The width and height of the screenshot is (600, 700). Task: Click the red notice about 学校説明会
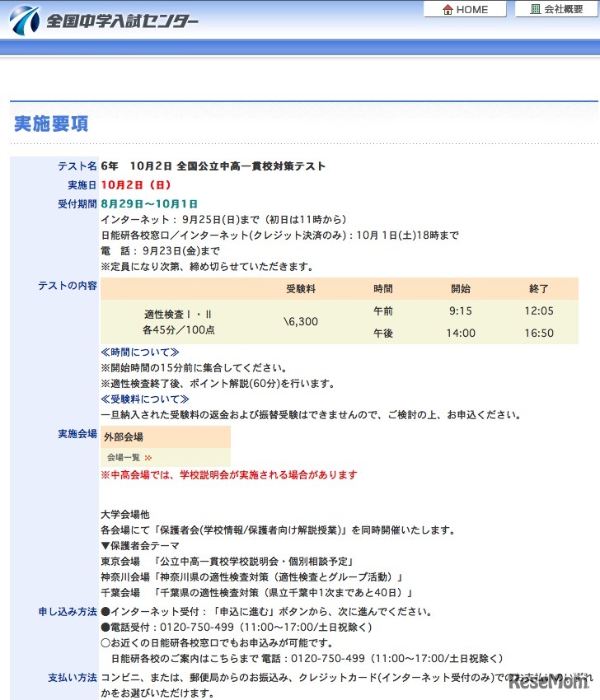(229, 474)
